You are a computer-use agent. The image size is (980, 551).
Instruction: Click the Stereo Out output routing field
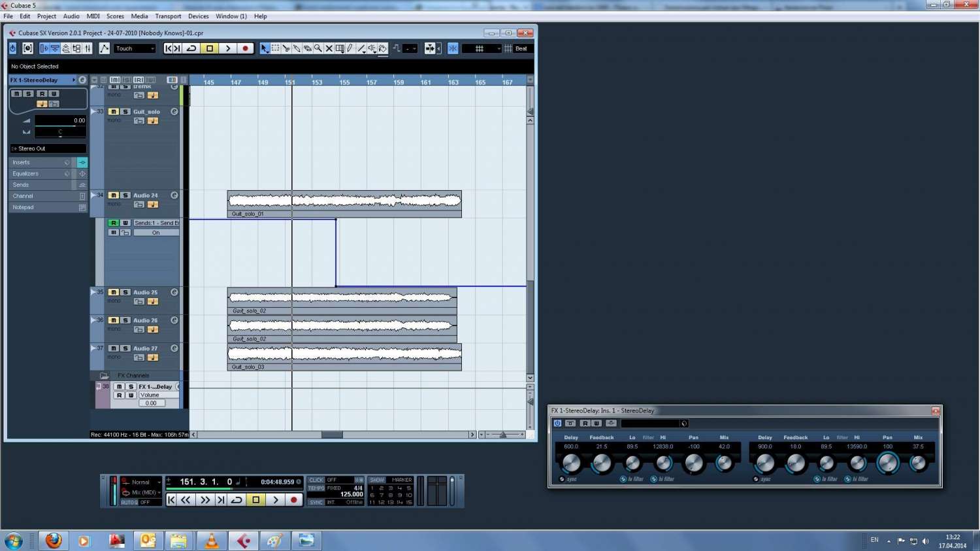[48, 148]
